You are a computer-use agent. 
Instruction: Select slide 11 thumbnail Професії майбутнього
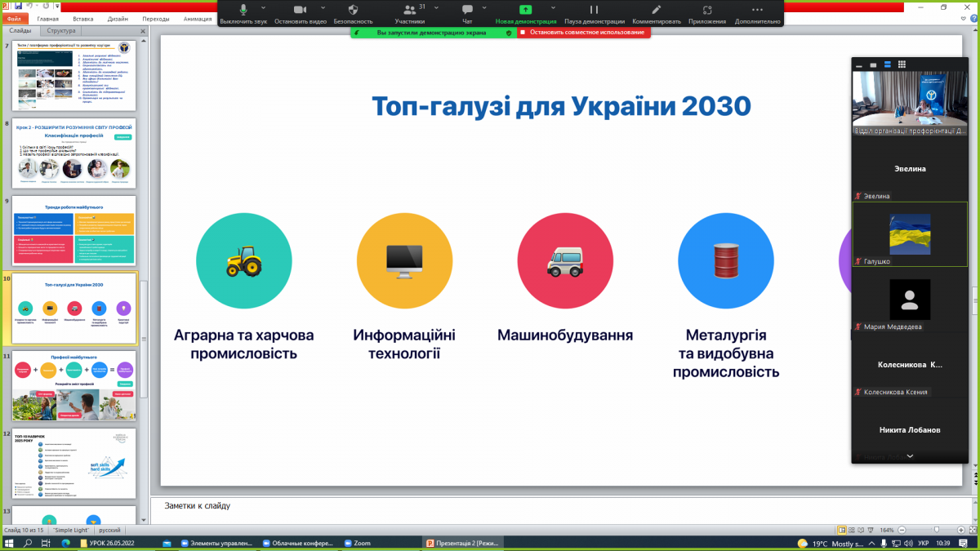(x=75, y=385)
